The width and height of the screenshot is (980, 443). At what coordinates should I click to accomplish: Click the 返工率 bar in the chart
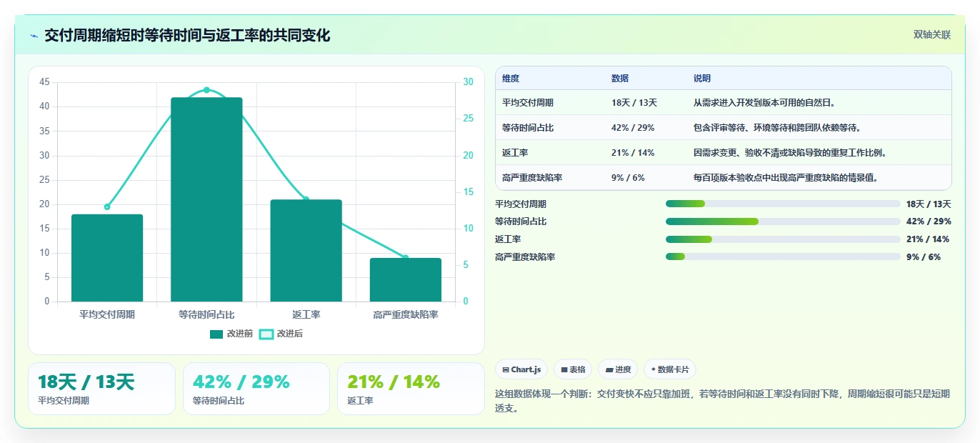(x=306, y=251)
